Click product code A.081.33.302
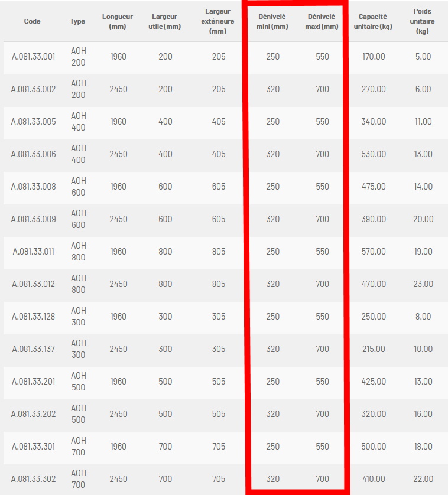This screenshot has width=448, height=495. (x=34, y=479)
